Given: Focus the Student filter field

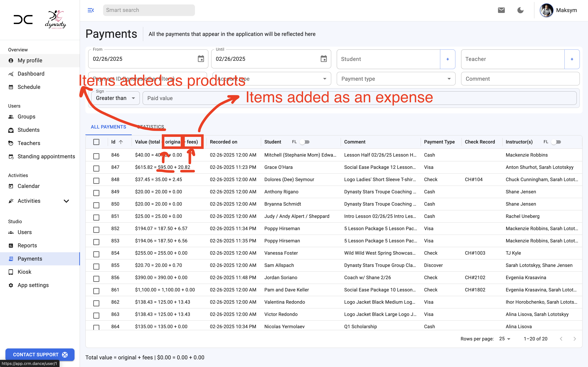Looking at the screenshot, I should click(388, 59).
